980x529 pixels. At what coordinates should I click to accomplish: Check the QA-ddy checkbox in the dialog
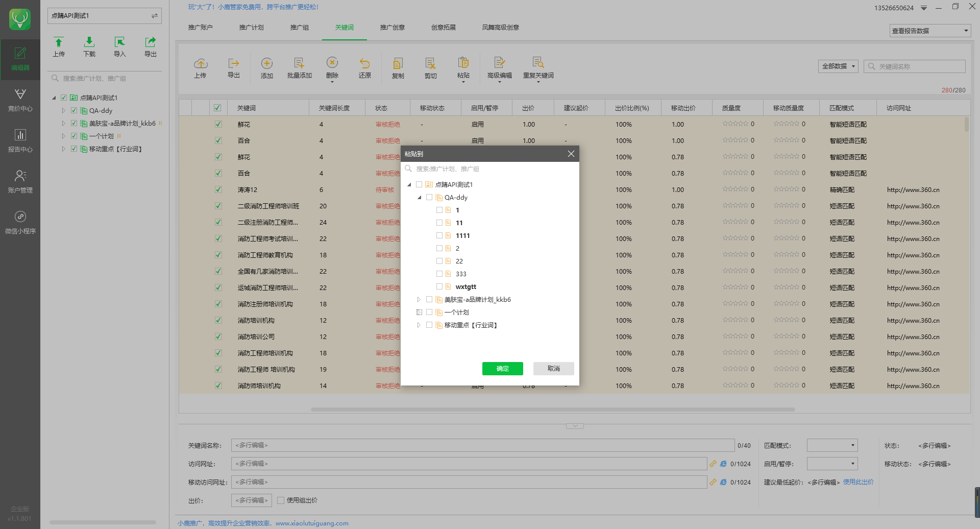[x=429, y=197]
